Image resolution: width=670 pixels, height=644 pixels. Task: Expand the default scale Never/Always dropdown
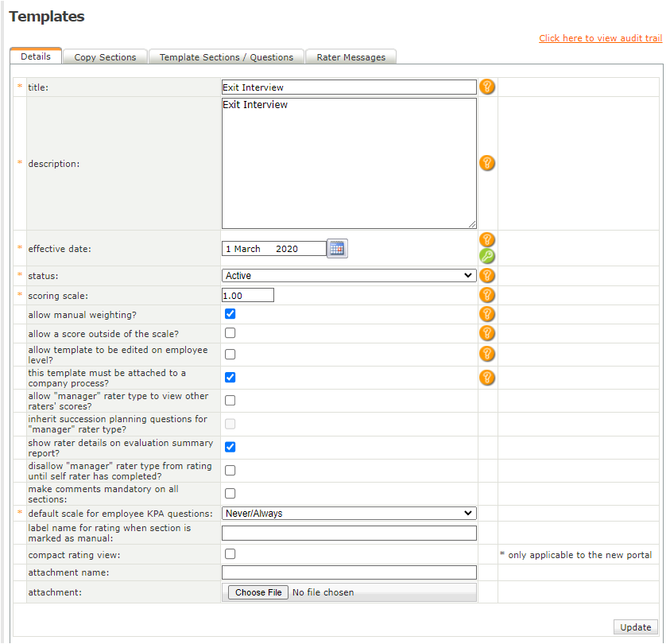pyautogui.click(x=349, y=514)
